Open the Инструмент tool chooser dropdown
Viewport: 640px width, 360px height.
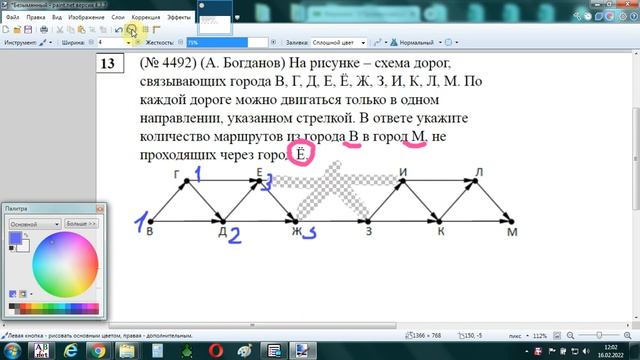click(46, 42)
